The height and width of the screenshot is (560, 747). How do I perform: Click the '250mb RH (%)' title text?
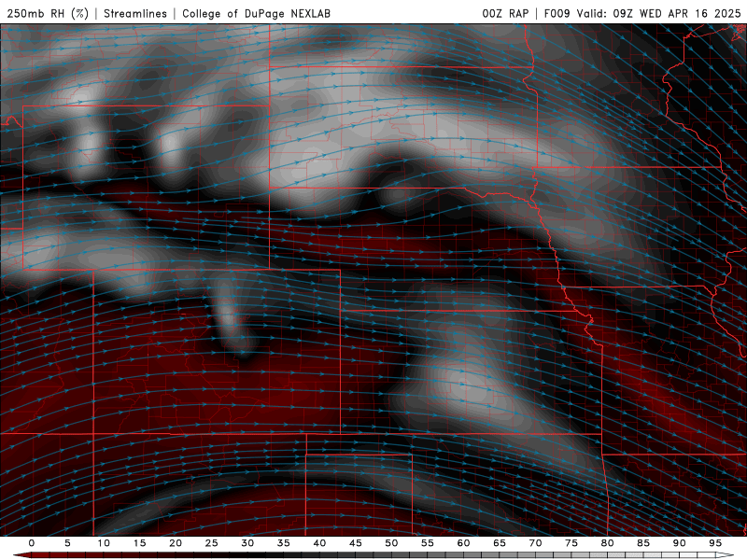pyautogui.click(x=48, y=13)
